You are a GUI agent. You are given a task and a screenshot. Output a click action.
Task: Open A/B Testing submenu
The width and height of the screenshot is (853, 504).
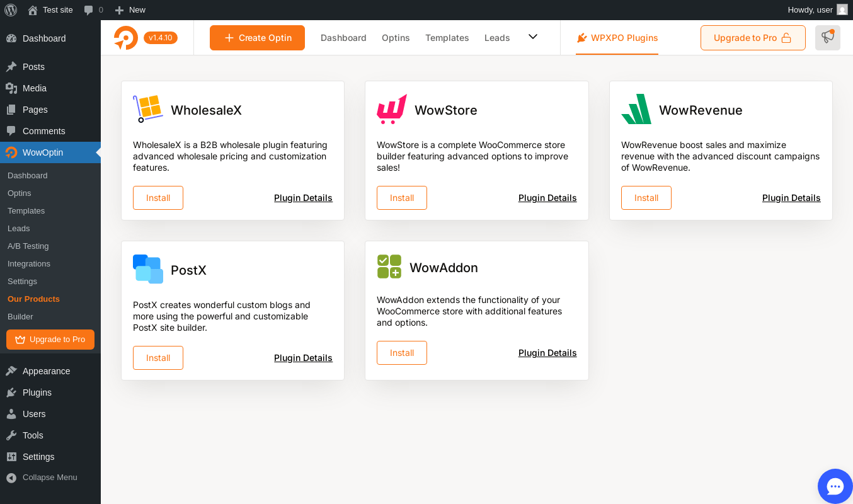[50, 246]
